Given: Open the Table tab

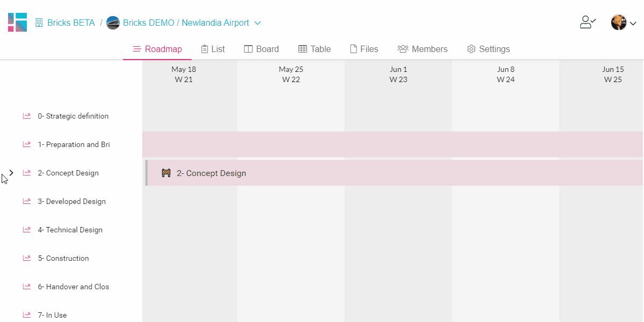Looking at the screenshot, I should click(x=314, y=49).
